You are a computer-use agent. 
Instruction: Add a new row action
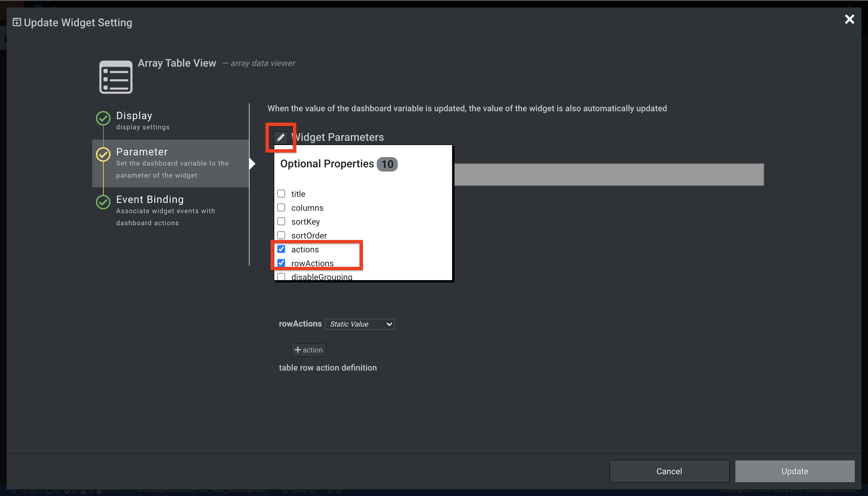[309, 350]
